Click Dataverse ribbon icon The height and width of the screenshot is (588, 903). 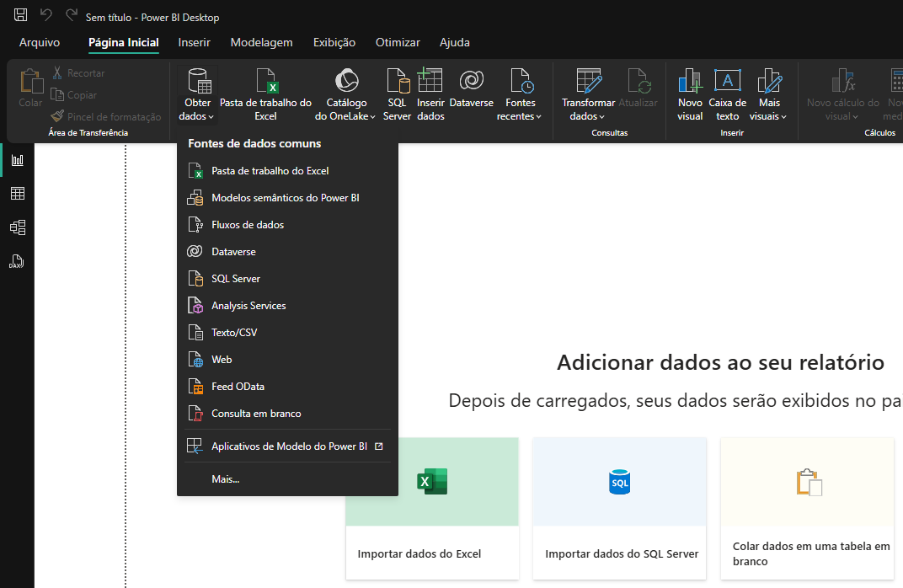click(471, 81)
